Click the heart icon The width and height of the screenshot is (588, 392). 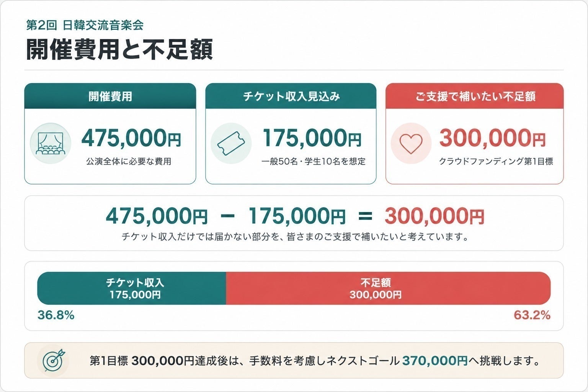[x=411, y=143]
